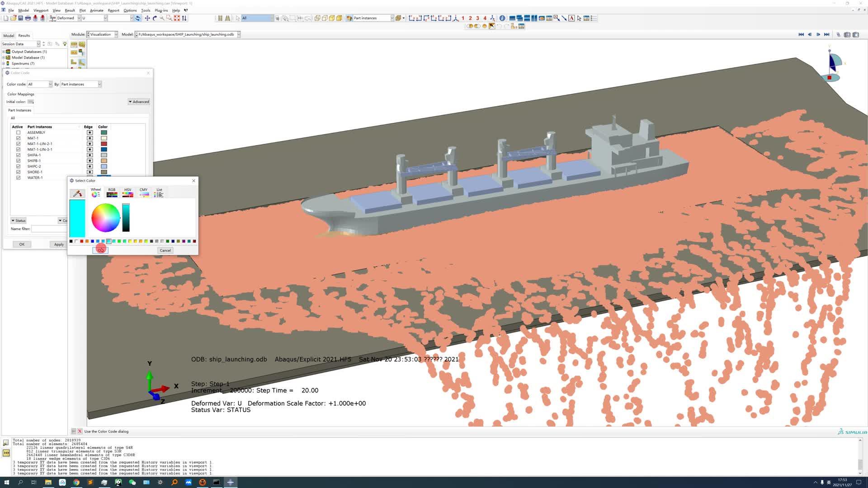Click the Print icon in toolbar

[x=28, y=18]
